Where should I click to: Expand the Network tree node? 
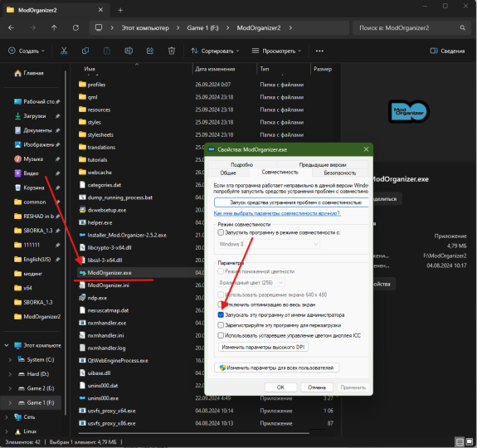(7, 417)
